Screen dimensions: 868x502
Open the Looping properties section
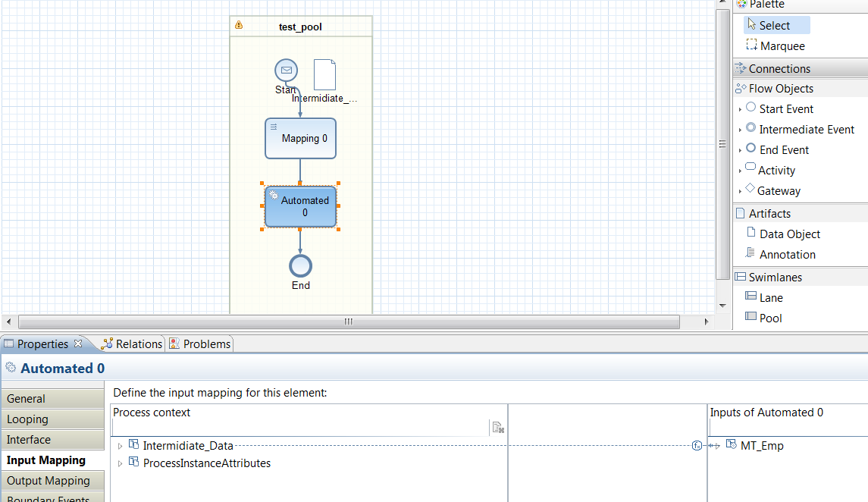click(x=52, y=419)
